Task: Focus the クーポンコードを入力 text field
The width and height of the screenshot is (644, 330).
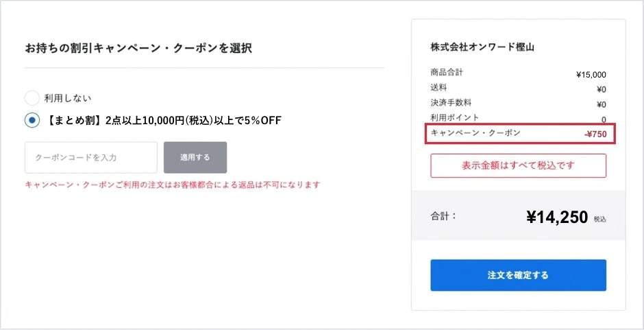Action: [91, 158]
